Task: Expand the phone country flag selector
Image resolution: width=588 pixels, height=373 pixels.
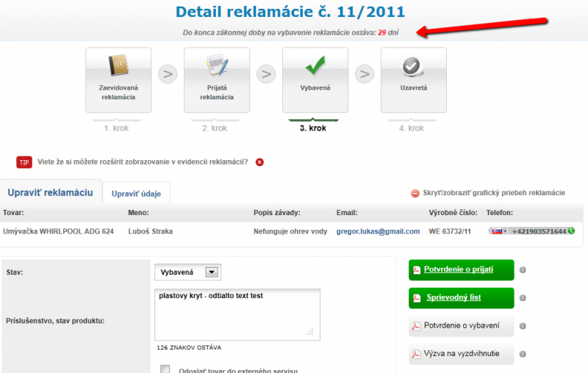Action: [498, 231]
